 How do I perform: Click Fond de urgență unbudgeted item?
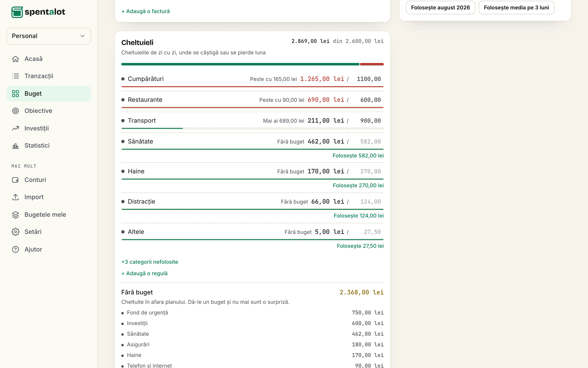(x=252, y=313)
